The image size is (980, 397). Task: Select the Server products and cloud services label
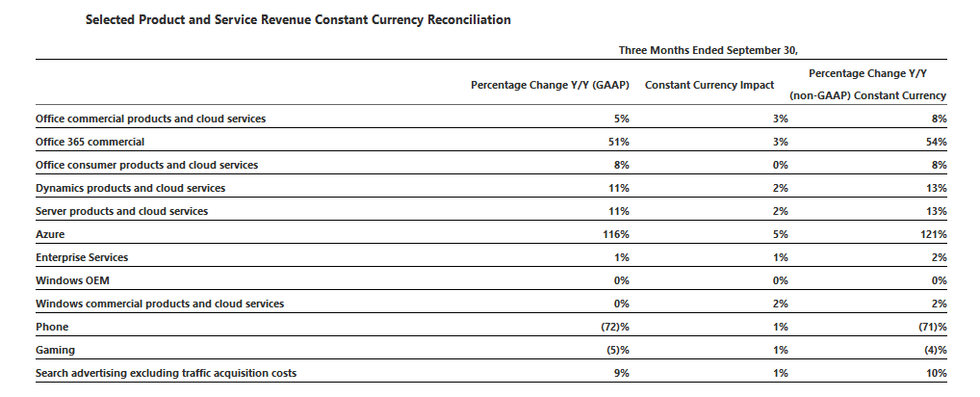(121, 211)
